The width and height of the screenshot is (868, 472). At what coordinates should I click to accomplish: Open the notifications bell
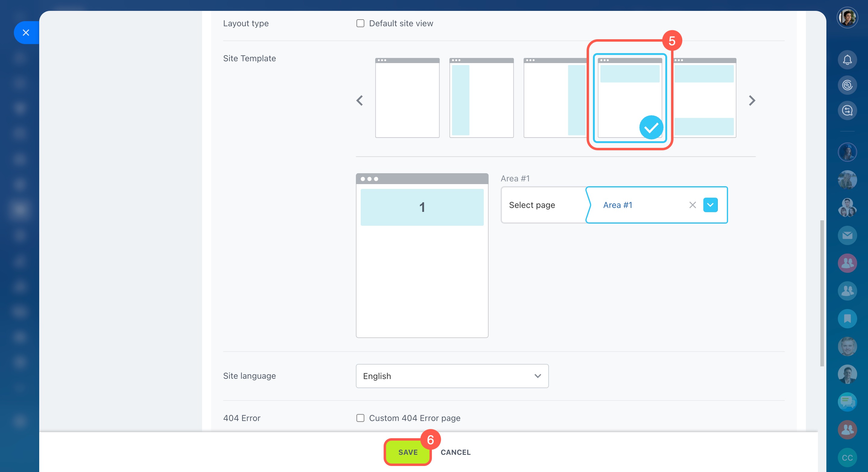(847, 60)
